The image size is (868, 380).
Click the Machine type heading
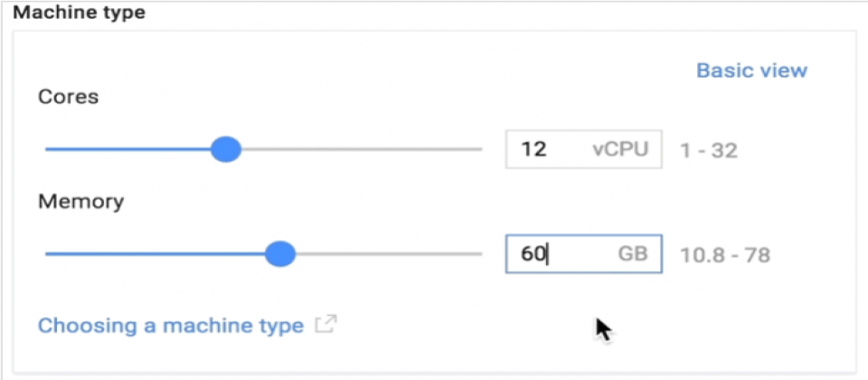click(x=80, y=12)
